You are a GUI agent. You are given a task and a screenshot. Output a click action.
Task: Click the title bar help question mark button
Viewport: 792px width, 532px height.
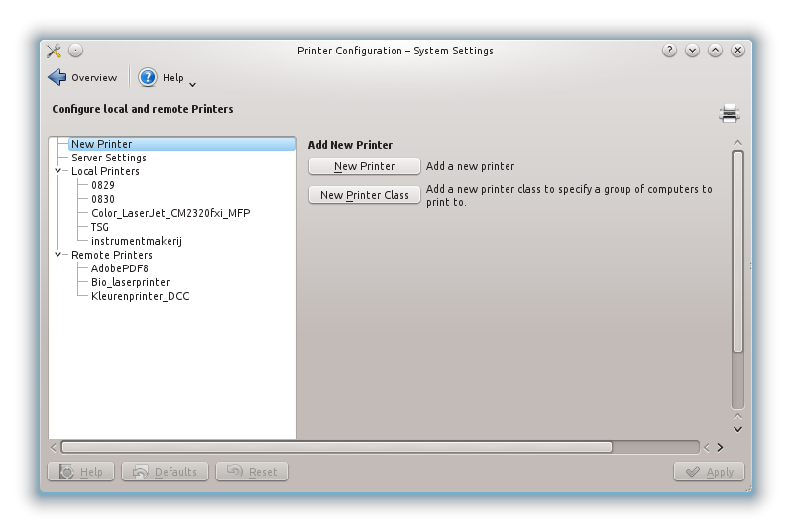pyautogui.click(x=670, y=51)
